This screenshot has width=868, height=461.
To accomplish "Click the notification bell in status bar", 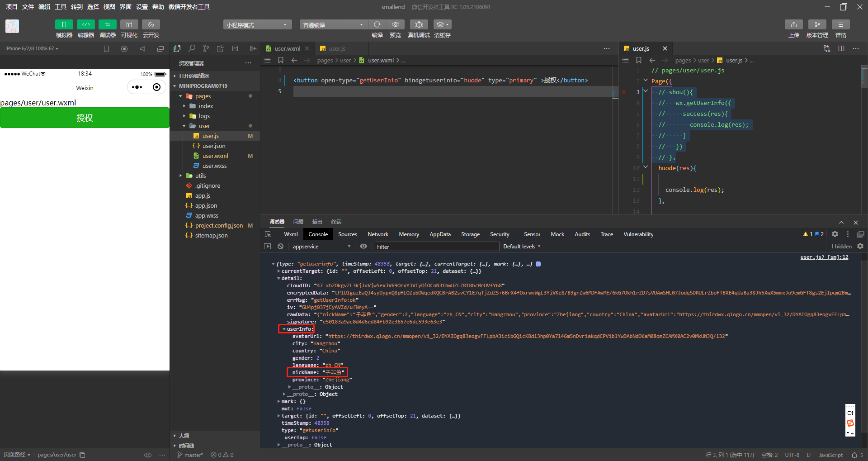I will pos(854,455).
